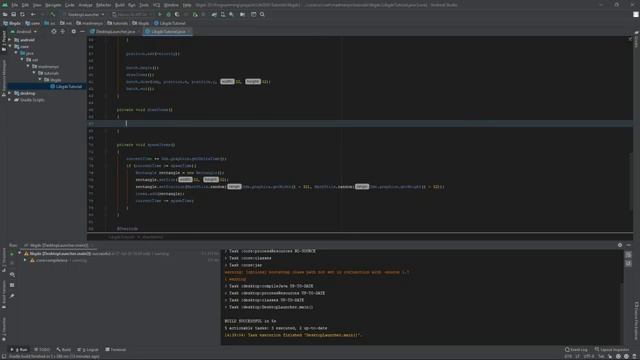This screenshot has width=640, height=360.
Task: Click the Make Project hammer icon
Action: pos(52,14)
